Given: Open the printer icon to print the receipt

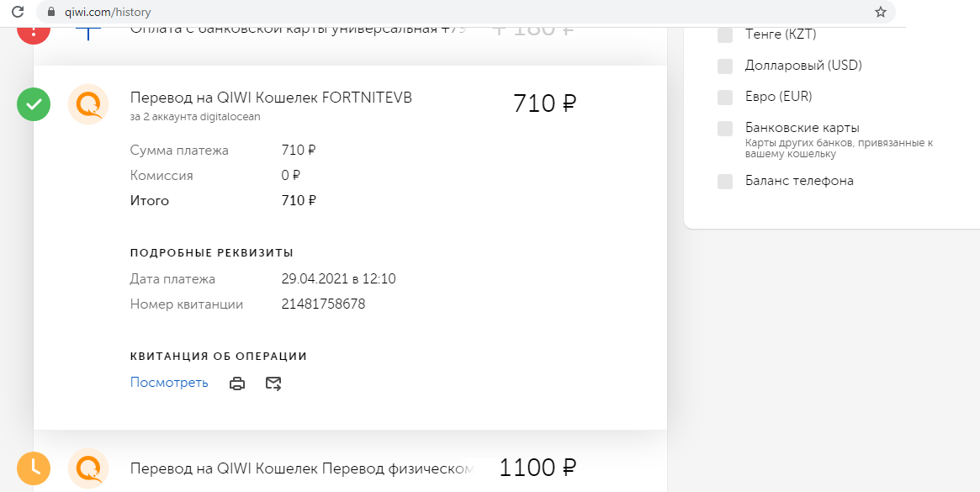Looking at the screenshot, I should [237, 383].
